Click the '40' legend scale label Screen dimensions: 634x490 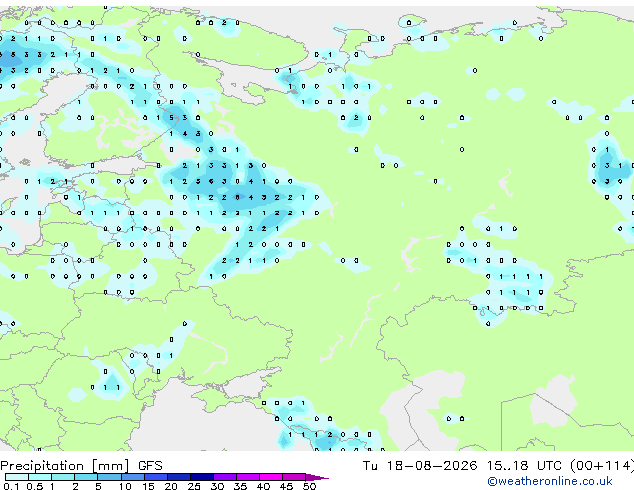point(263,486)
